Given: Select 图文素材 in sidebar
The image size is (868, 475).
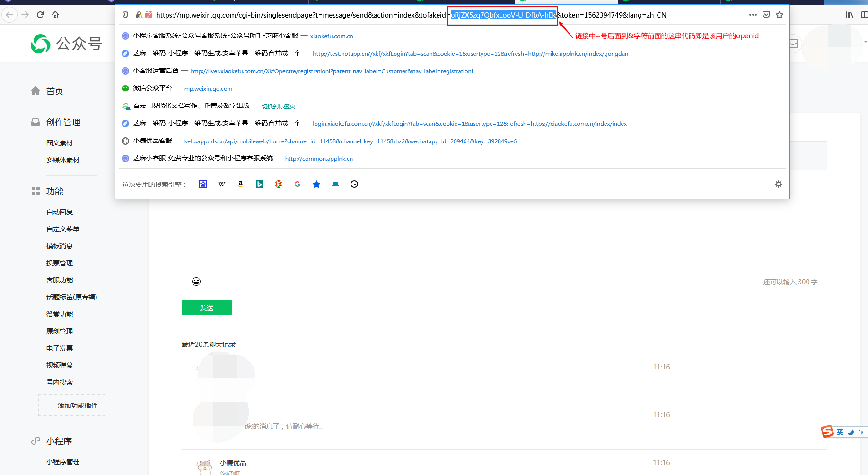Looking at the screenshot, I should 60,143.
